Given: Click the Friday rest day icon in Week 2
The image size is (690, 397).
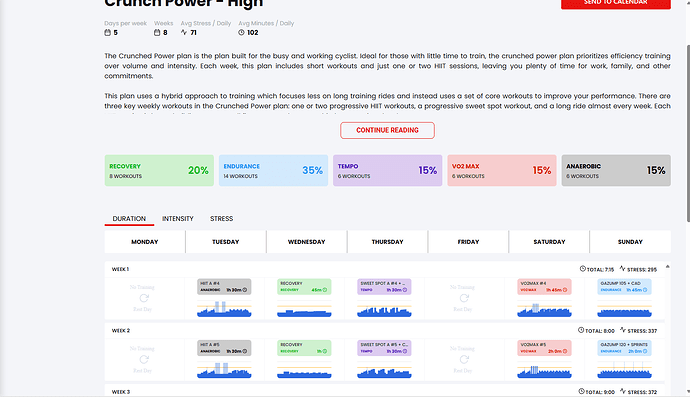Looking at the screenshot, I should point(464,360).
